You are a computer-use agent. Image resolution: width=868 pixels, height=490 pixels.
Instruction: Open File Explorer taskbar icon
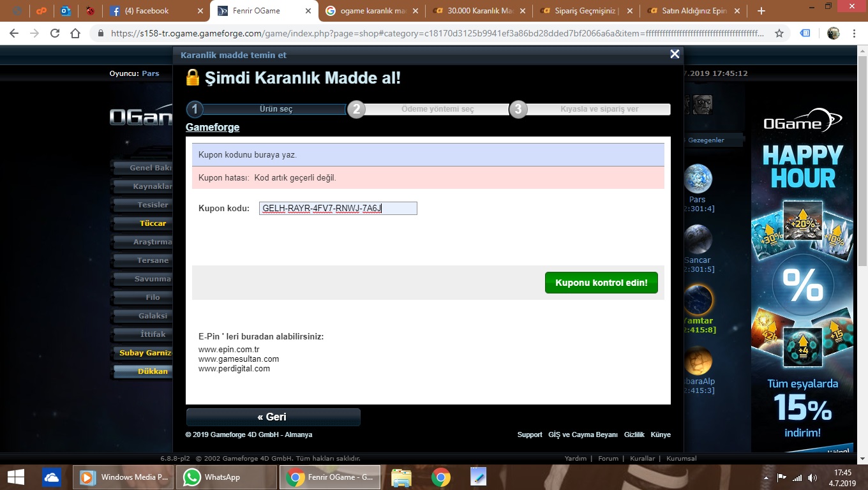pyautogui.click(x=401, y=477)
